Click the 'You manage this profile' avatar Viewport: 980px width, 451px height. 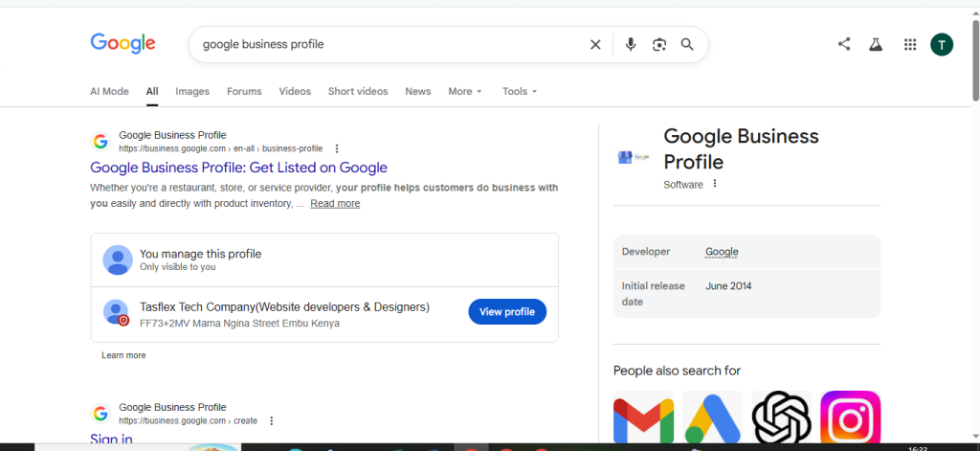[118, 259]
